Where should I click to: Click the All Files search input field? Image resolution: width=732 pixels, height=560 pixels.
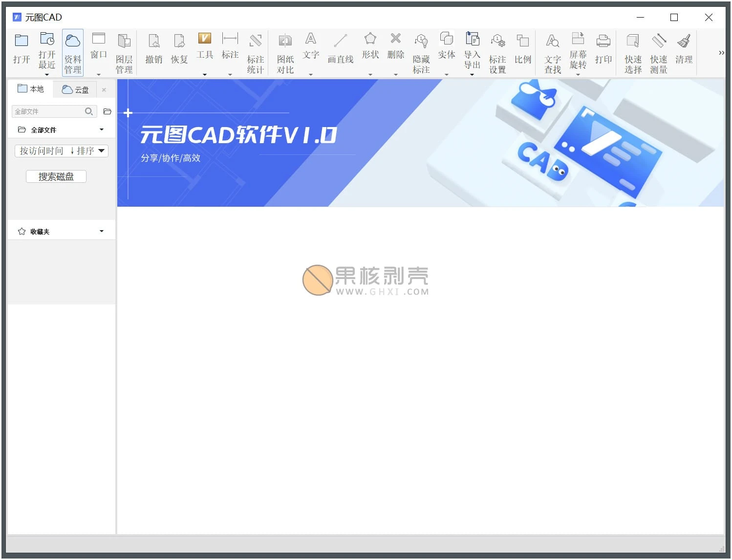[48, 111]
